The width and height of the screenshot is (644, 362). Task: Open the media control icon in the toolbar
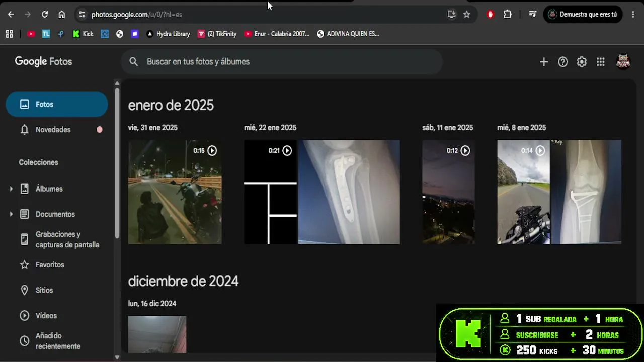tap(533, 15)
